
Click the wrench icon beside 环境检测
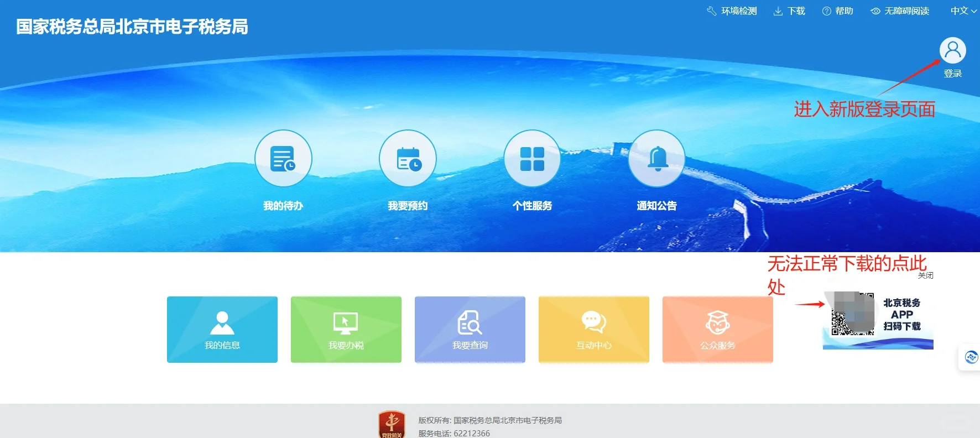(x=712, y=11)
